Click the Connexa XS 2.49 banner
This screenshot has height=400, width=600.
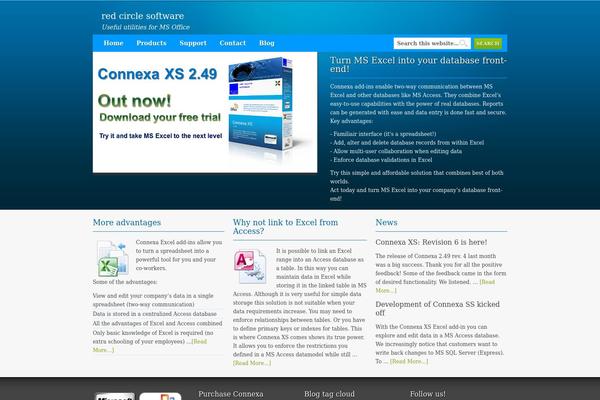coord(205,112)
